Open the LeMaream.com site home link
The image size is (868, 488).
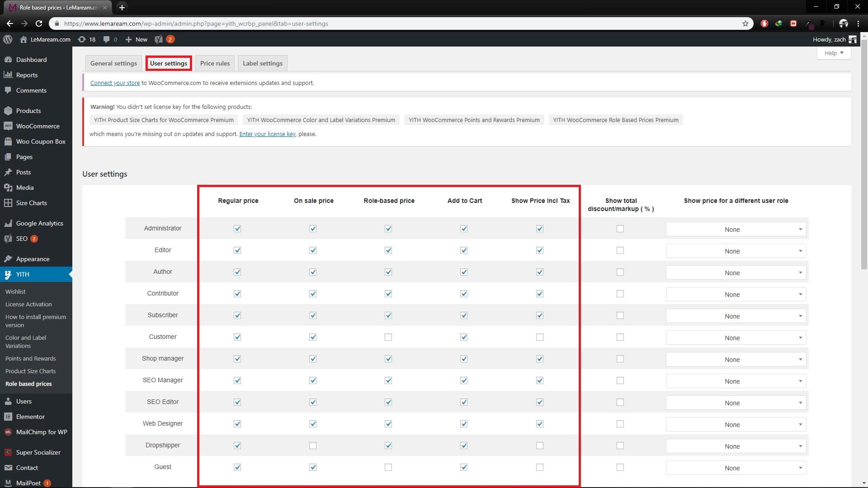pos(45,39)
